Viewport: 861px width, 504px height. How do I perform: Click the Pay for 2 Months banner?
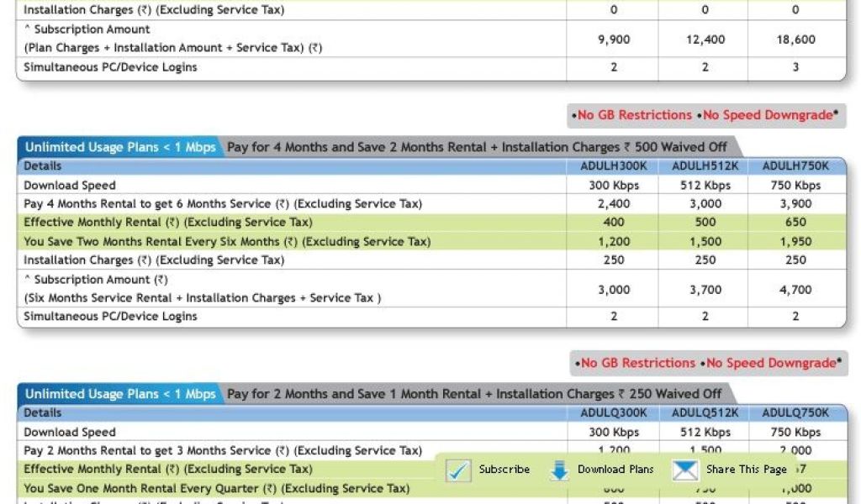474,394
